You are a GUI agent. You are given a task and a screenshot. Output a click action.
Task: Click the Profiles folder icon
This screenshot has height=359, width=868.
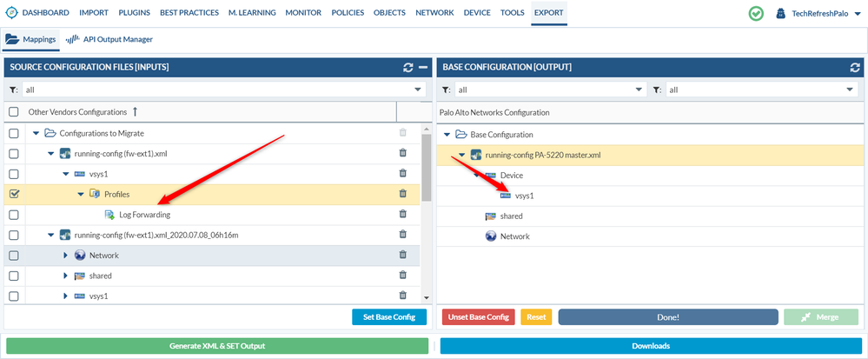point(95,194)
